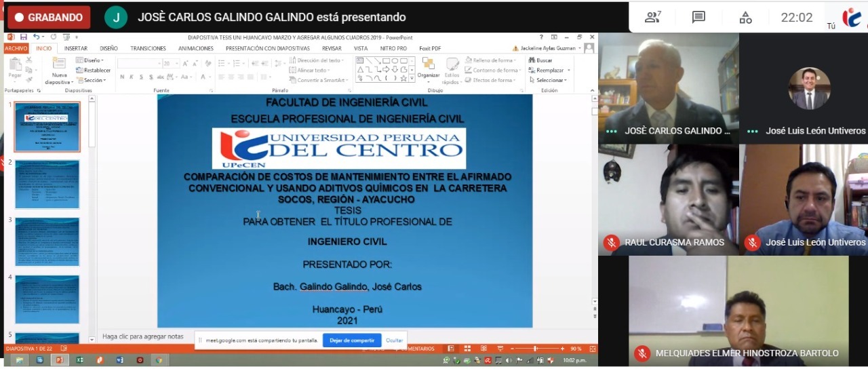Viewport: 868px width, 371px height.
Task: Click the undo arrow in quick access toolbar
Action: [37, 37]
